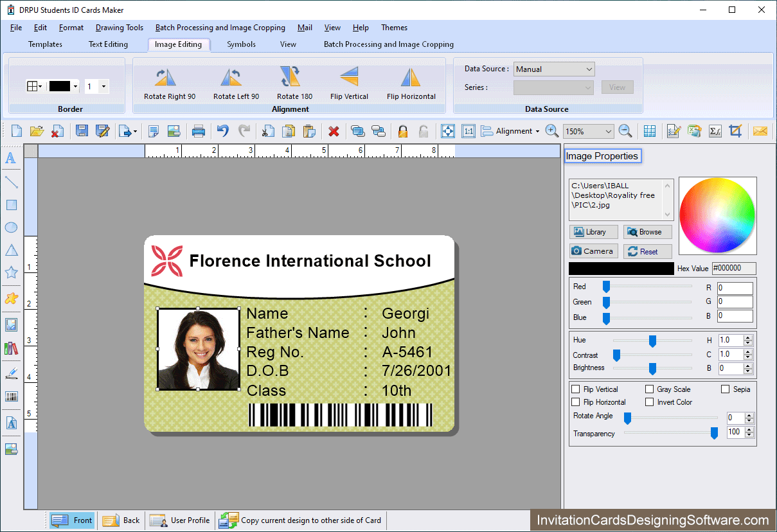Open the crop tool on the toolbar
This screenshot has width=777, height=532.
click(735, 130)
